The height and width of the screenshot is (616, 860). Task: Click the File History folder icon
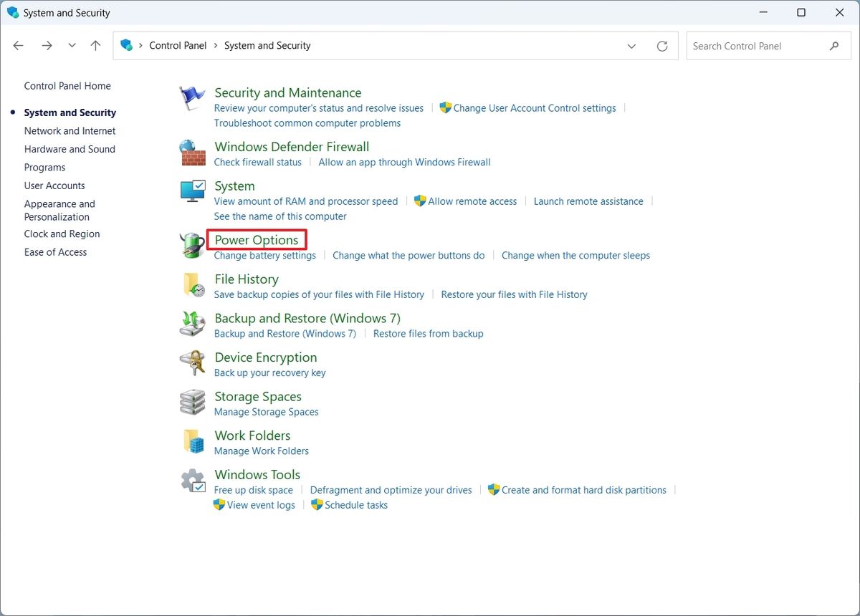click(193, 285)
